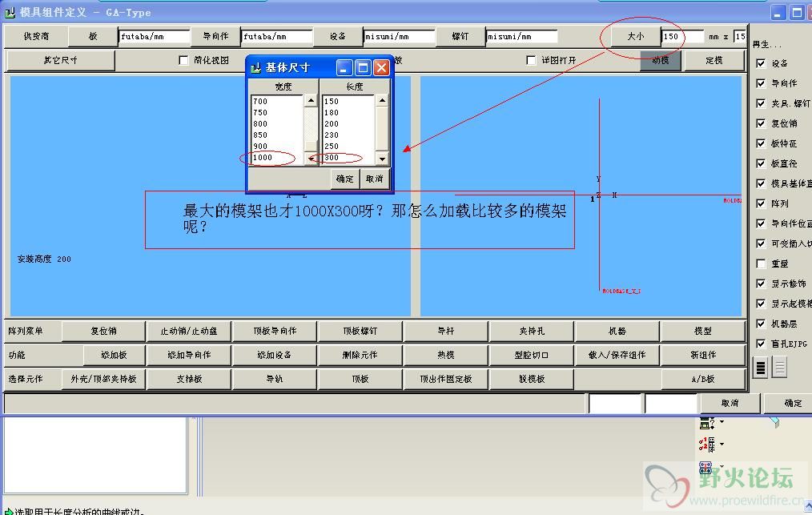The image size is (812, 515).
Task: Select length 300 in 基体尺寸 list
Action: (348, 158)
